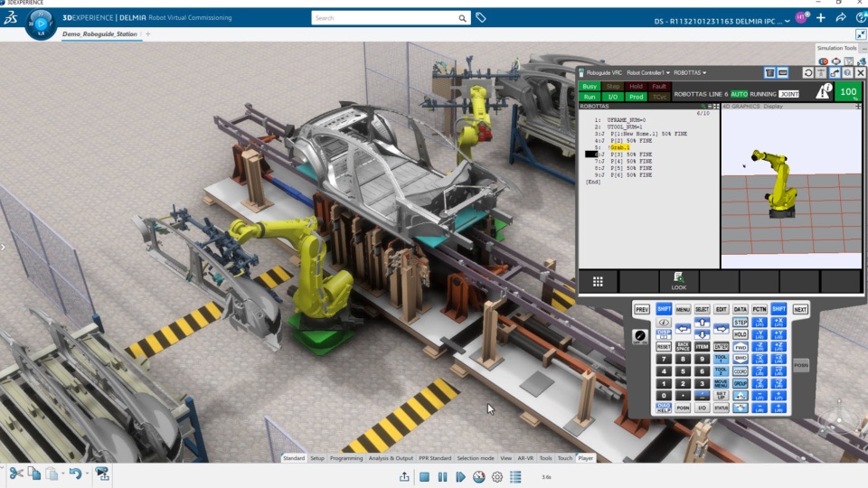Open the Player tab
Screen dimensions: 868x488
click(586, 458)
